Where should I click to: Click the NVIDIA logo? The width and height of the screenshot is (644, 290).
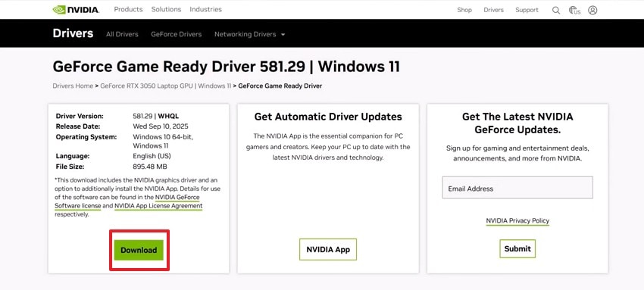(x=76, y=10)
